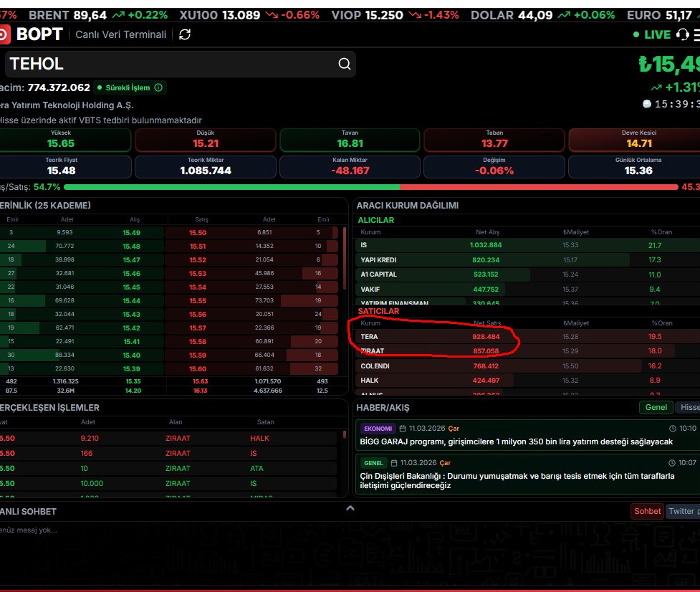Click the Alış/Satış ratio bar
Viewport: 700px width, 592px height.
(x=371, y=187)
